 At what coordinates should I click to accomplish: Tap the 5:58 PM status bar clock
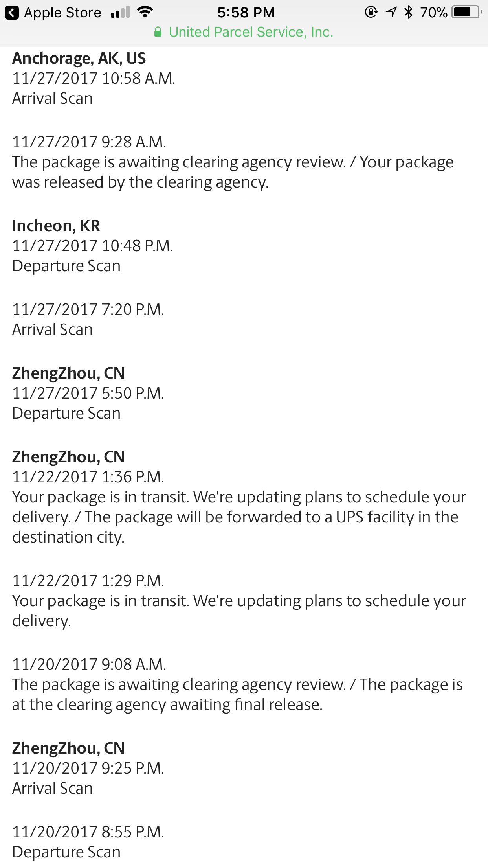tap(246, 13)
